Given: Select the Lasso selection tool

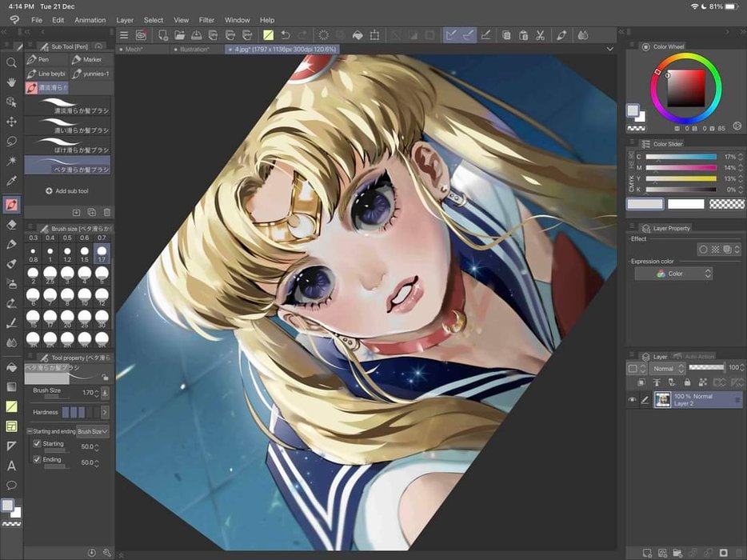Looking at the screenshot, I should tap(11, 142).
